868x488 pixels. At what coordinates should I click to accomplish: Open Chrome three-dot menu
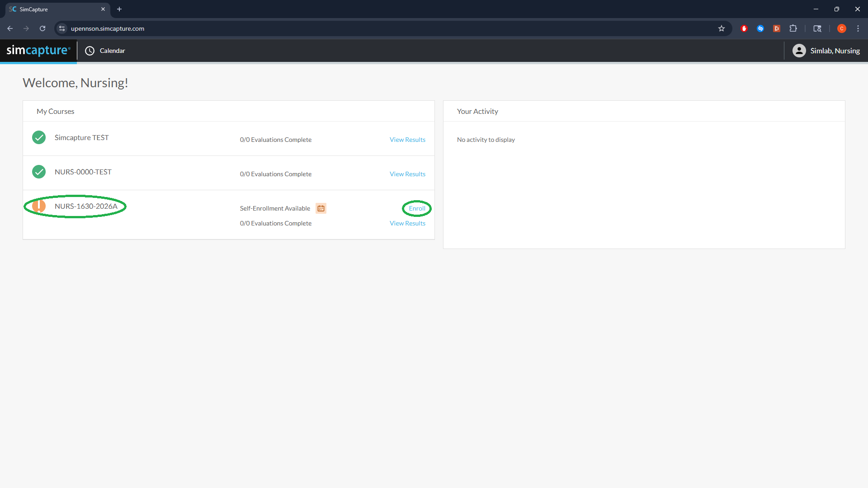coord(858,28)
